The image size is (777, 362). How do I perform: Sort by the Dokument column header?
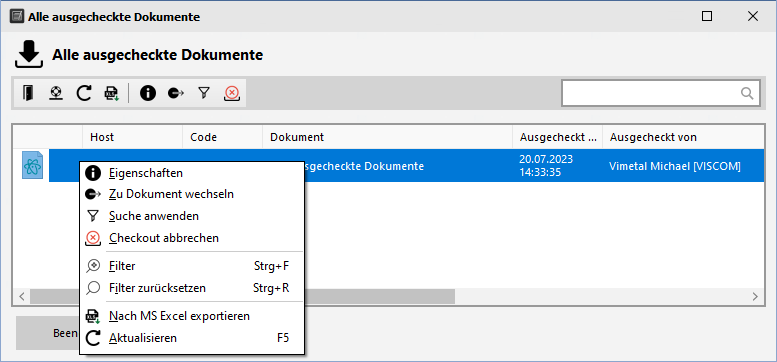tap(387, 137)
